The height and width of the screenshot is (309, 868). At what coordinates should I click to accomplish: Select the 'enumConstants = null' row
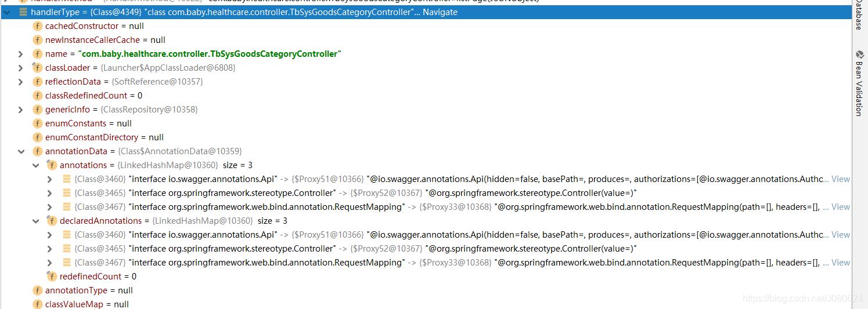coord(426,123)
